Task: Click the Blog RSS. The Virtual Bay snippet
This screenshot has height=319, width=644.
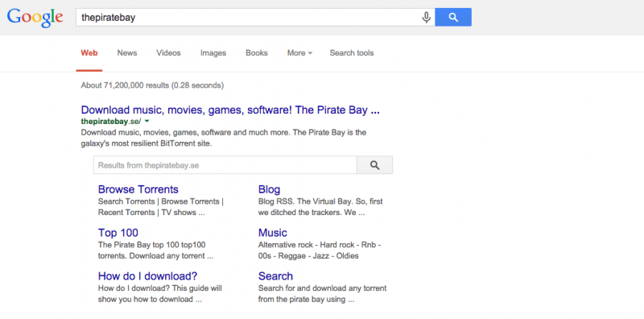Action: (x=320, y=207)
